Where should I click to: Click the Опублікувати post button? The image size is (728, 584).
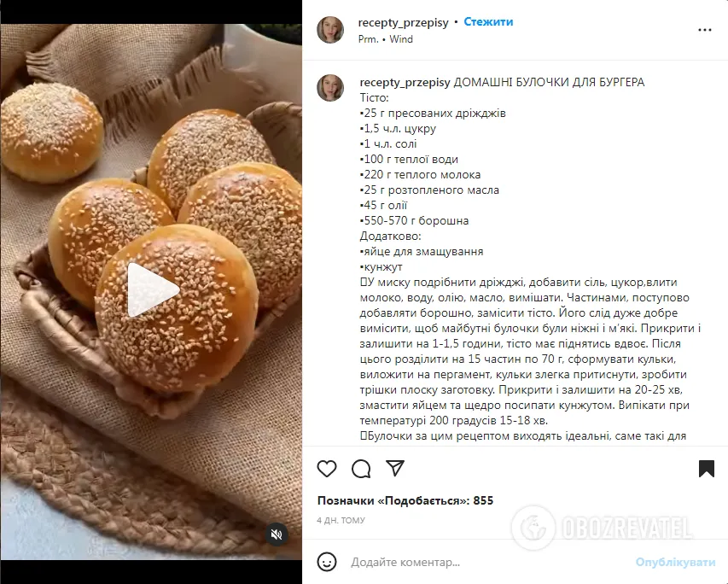[676, 562]
